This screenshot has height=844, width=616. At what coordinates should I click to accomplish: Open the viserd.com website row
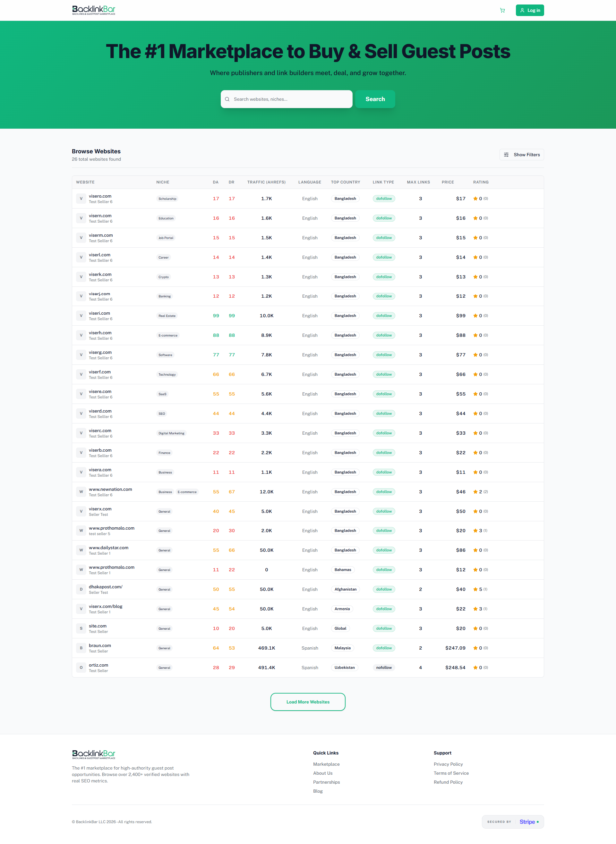308,413
